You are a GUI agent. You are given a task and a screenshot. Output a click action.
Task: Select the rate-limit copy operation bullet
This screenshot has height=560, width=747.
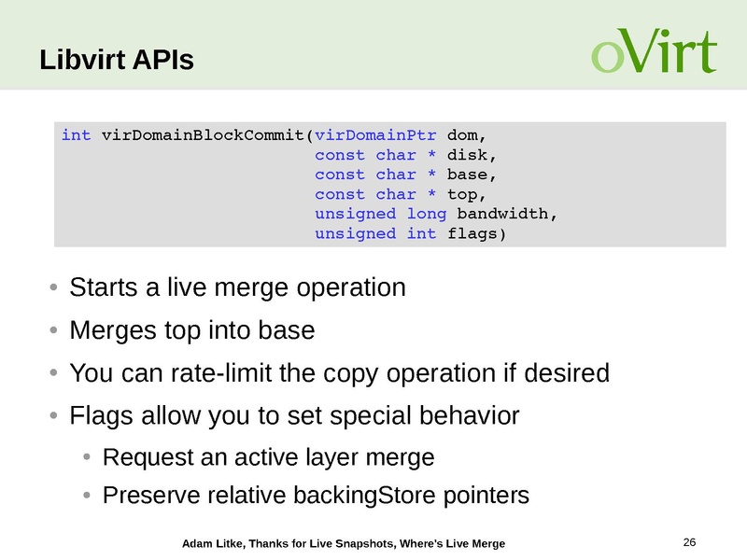tap(340, 374)
